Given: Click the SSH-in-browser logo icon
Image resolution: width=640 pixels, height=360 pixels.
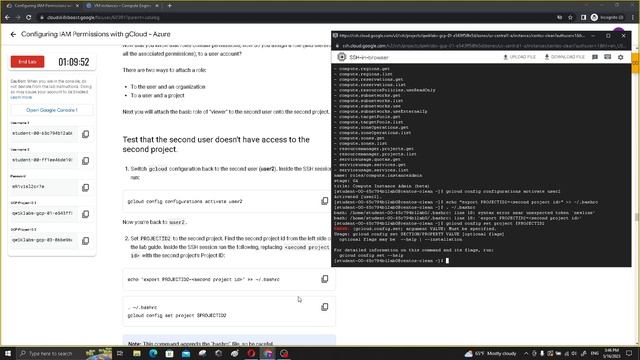Looking at the screenshot, I should [342, 57].
